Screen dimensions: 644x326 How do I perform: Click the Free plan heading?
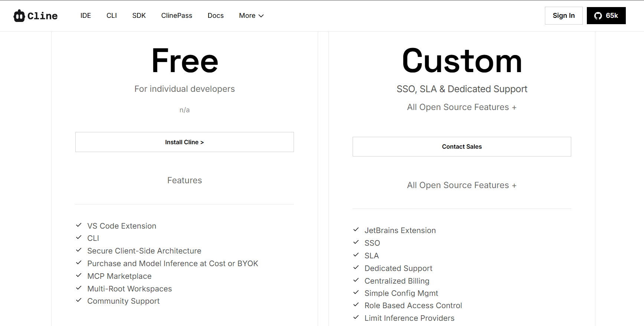point(185,61)
